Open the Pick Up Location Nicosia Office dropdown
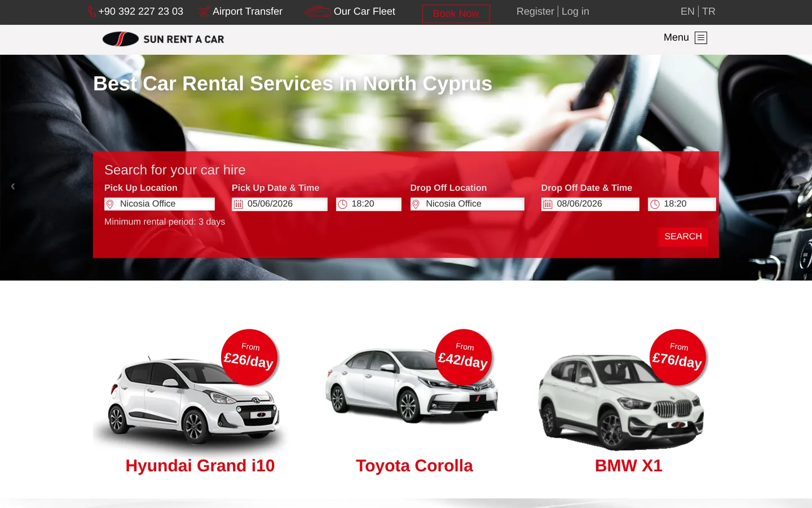Viewport: 812px width, 508px height. click(160, 204)
